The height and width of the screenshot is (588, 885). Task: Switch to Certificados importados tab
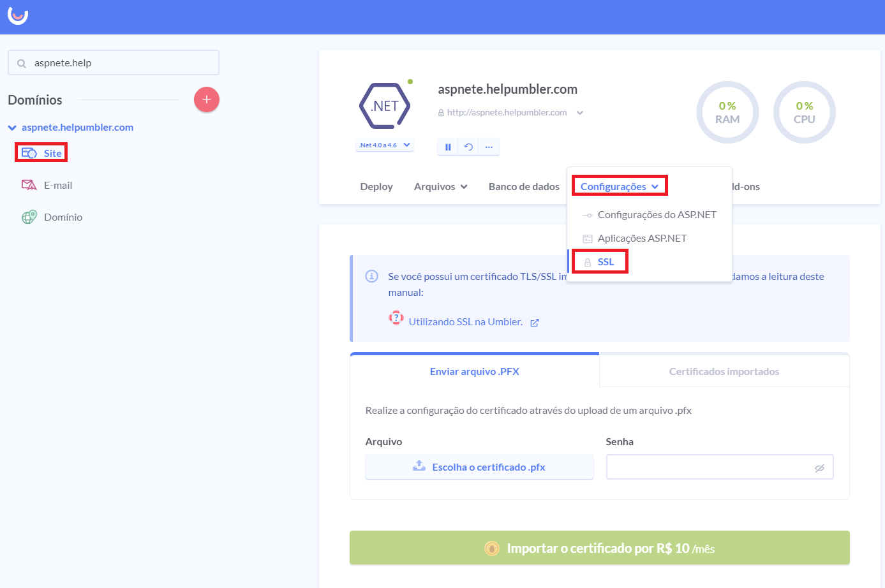tap(724, 371)
